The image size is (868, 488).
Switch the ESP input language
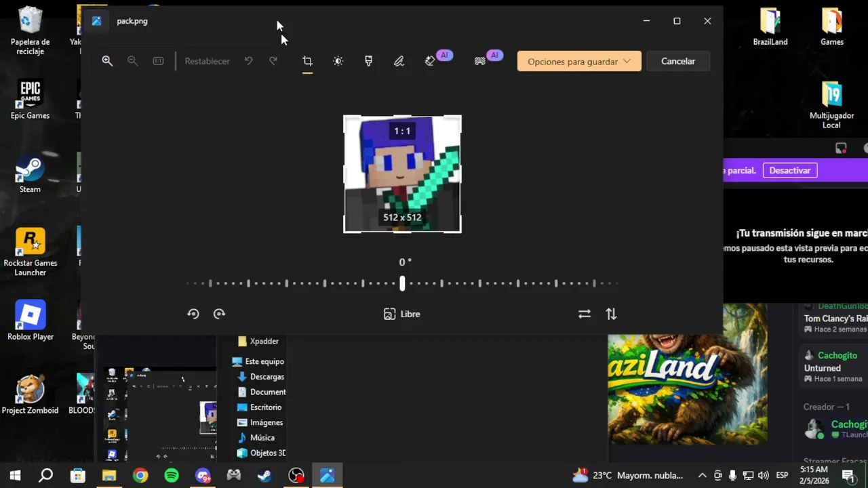[x=782, y=475]
